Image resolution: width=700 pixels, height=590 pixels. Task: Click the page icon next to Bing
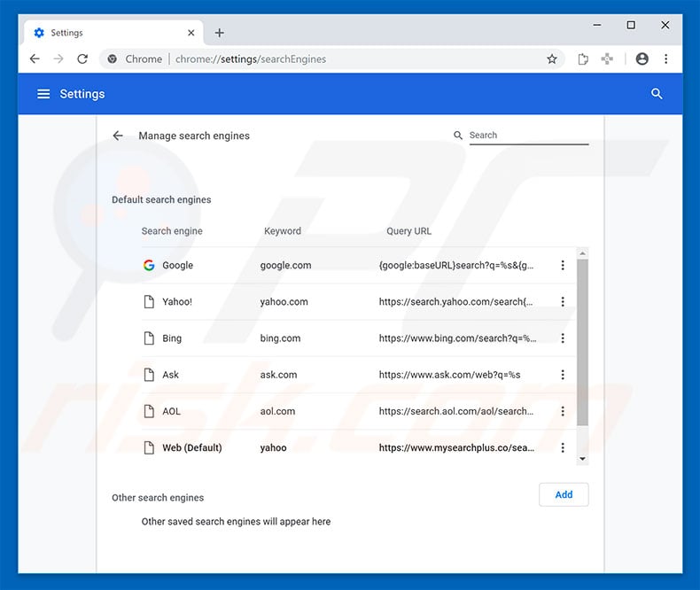tap(149, 338)
